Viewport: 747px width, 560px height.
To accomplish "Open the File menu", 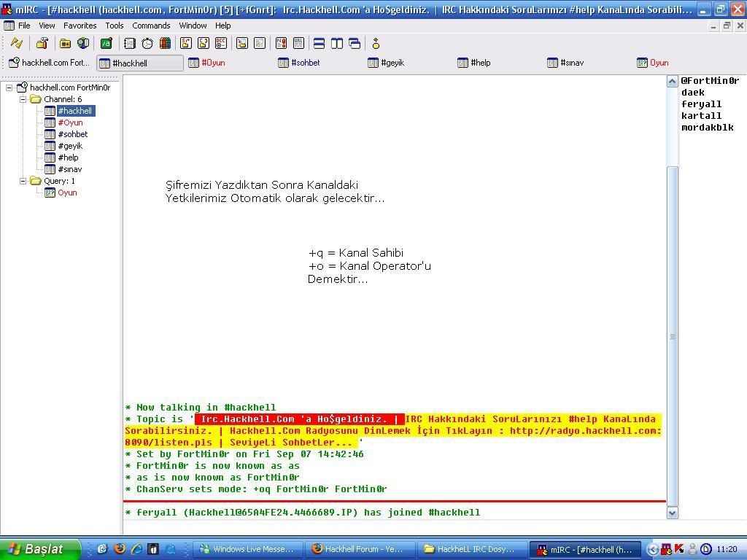I will click(24, 26).
